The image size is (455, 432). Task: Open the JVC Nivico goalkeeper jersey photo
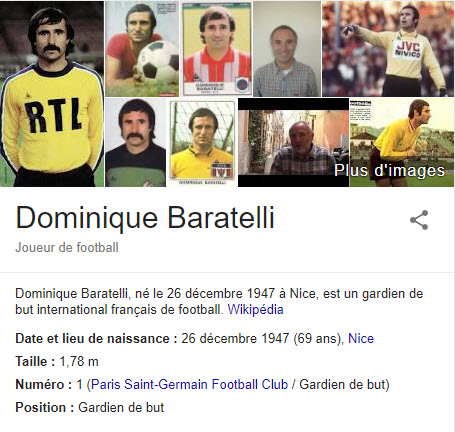388,49
